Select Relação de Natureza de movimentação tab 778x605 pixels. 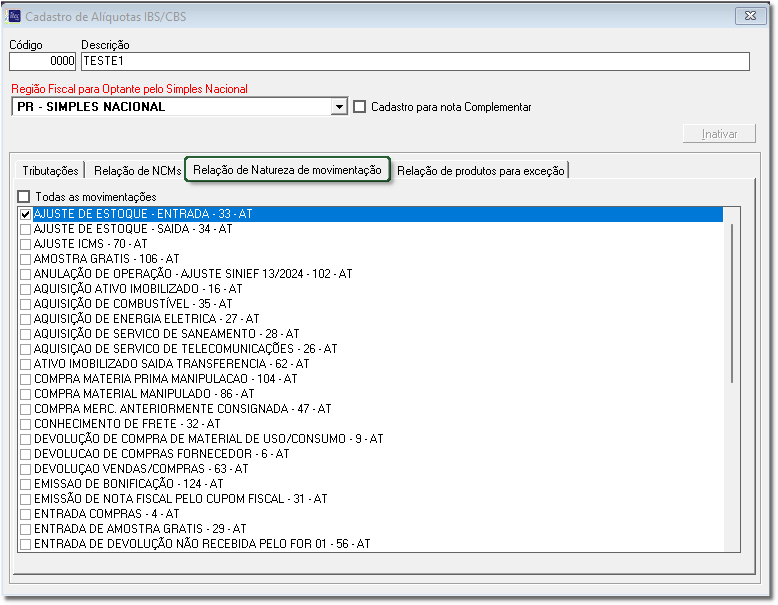click(287, 170)
